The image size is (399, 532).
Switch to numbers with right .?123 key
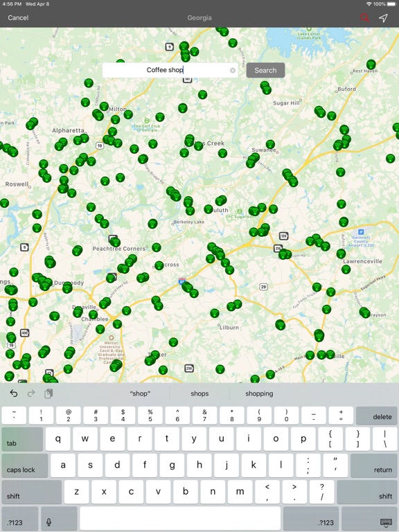pos(311,519)
